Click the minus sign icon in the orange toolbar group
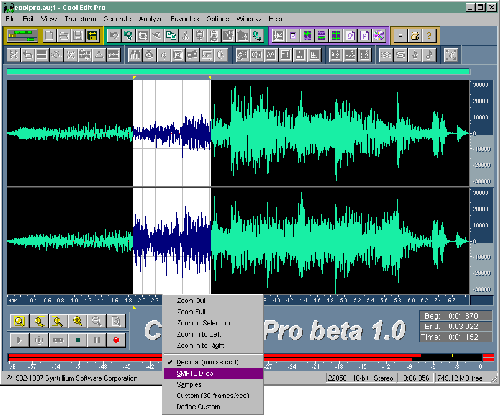The width and height of the screenshot is (500, 419). (401, 35)
